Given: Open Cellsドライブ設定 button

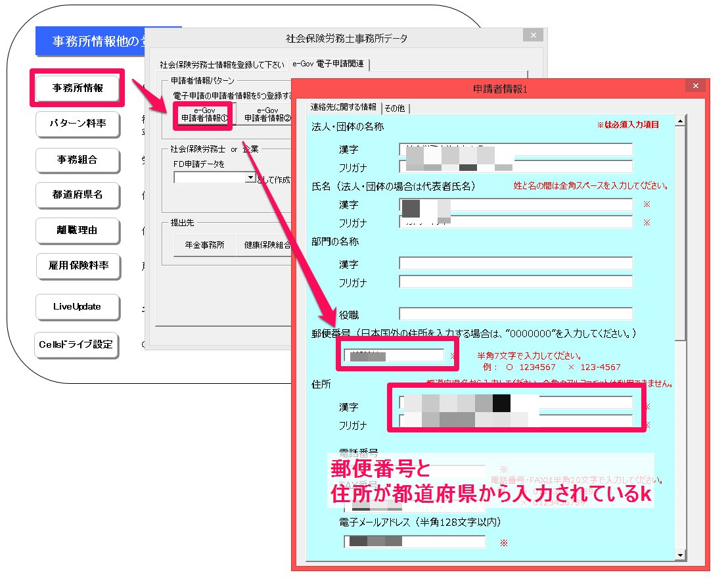Looking at the screenshot, I should (x=77, y=344).
